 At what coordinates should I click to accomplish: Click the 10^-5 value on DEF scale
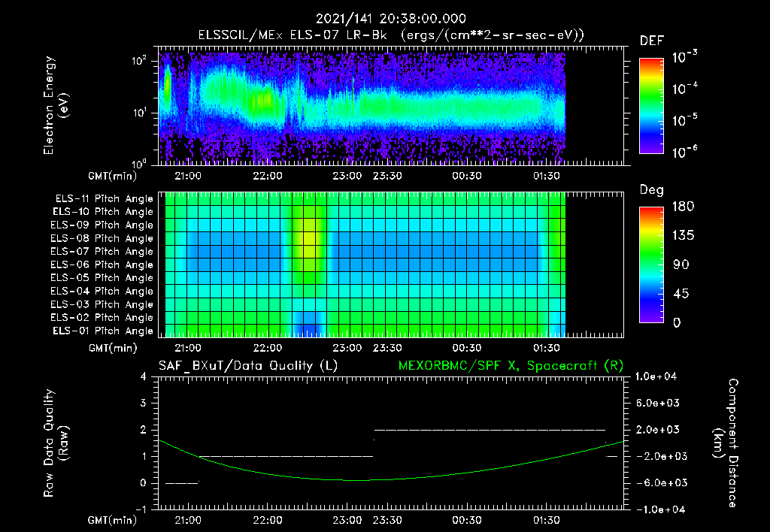(x=684, y=120)
